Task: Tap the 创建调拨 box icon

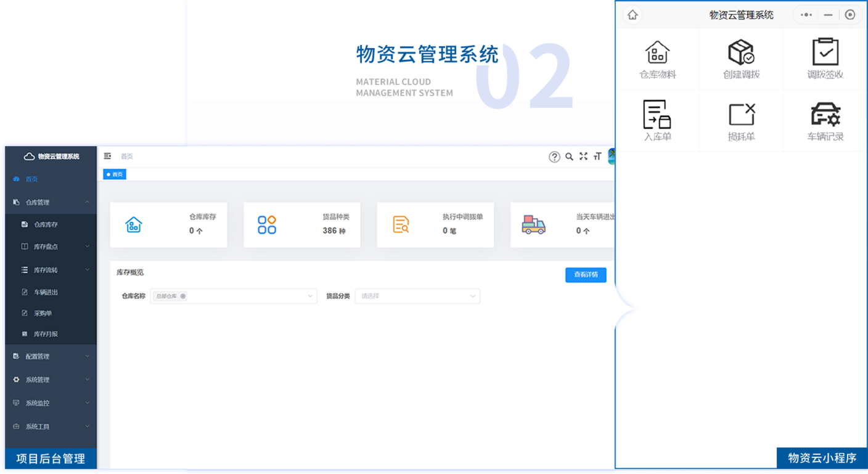Action: tap(741, 53)
